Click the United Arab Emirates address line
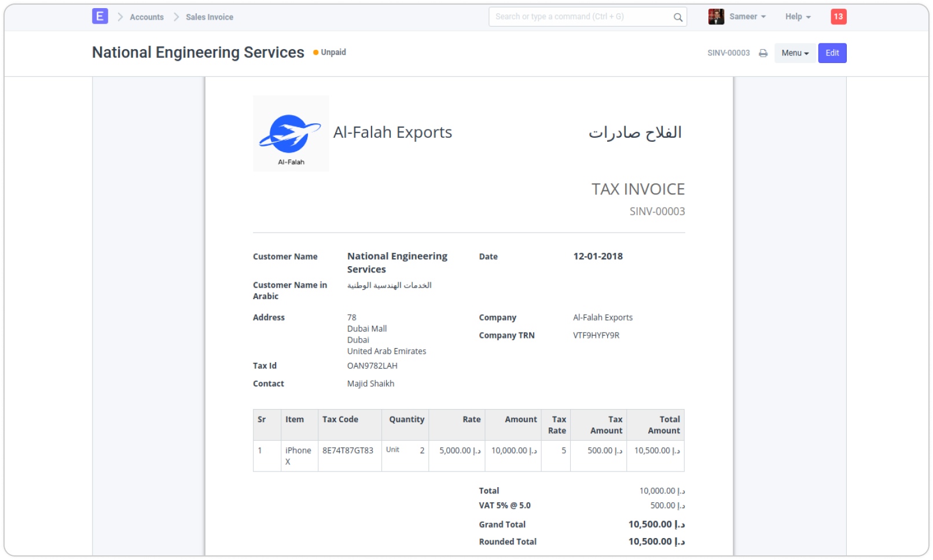The height and width of the screenshot is (560, 933). (x=387, y=352)
